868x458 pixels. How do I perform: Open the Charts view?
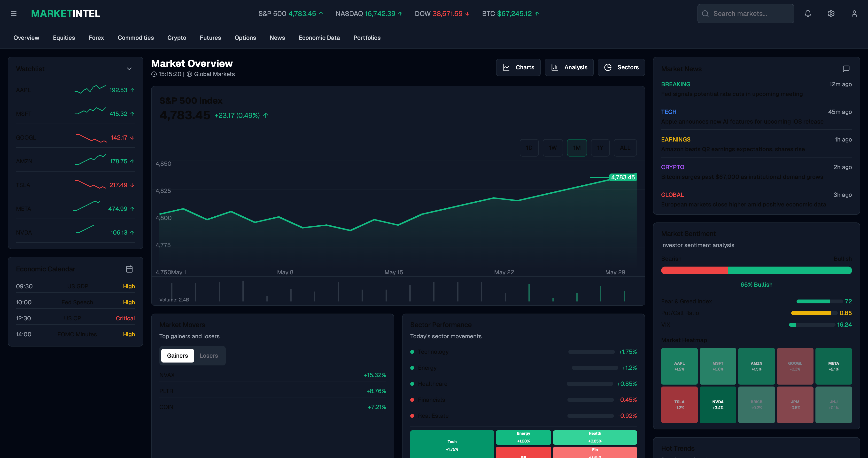coord(518,67)
